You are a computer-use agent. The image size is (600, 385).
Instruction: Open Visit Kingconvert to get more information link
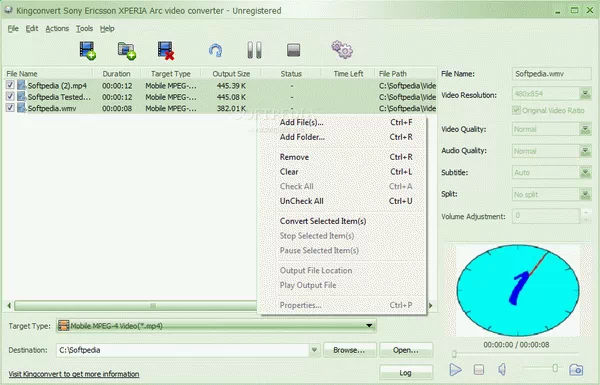[x=74, y=374]
